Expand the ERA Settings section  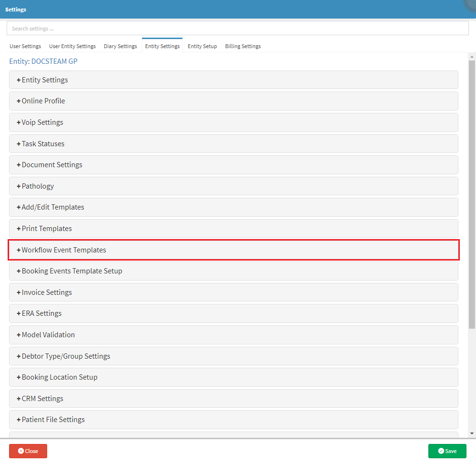pos(233,313)
